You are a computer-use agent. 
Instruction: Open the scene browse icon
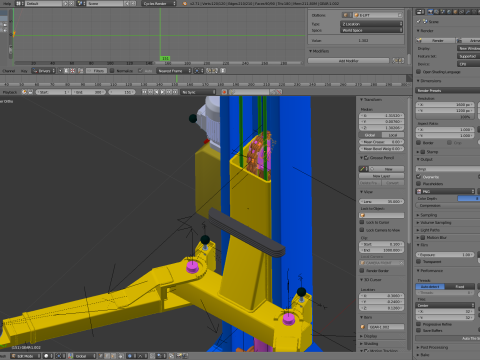pos(81,3)
